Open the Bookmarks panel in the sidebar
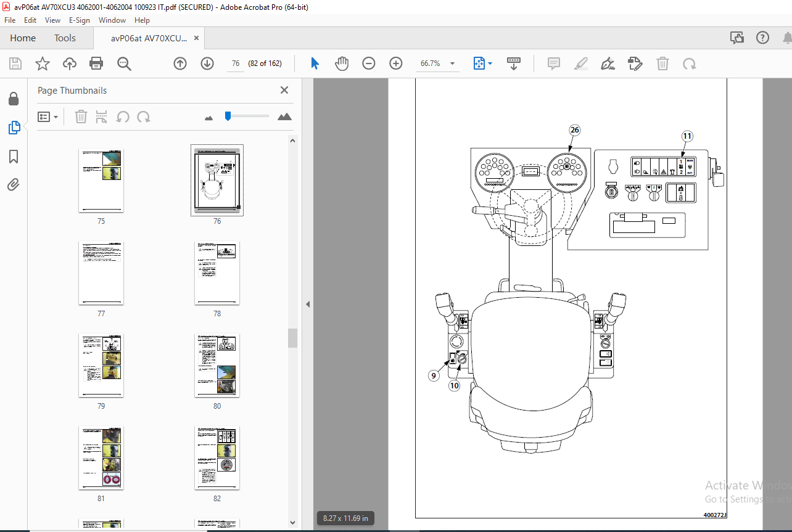 (14, 157)
